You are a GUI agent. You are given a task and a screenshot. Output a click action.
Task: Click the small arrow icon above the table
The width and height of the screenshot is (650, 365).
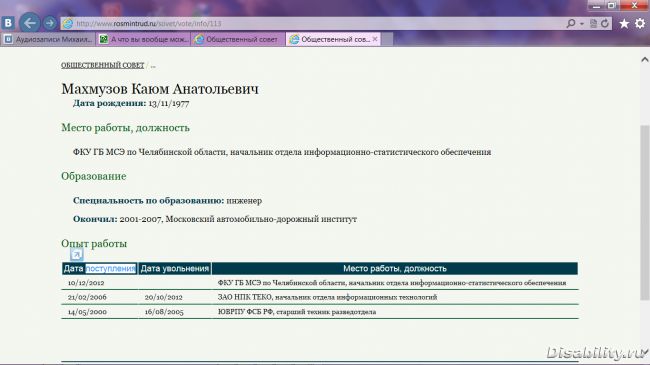(77, 254)
